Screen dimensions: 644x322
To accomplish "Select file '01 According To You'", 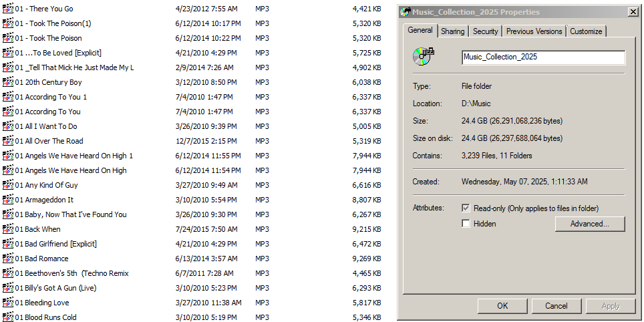I will pyautogui.click(x=48, y=112).
